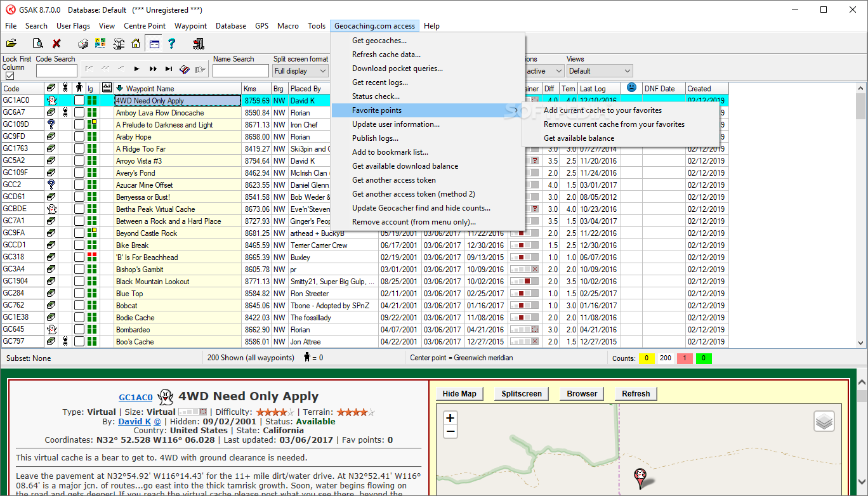Tick user flag for A Ridge Too Far
This screenshot has width=868, height=496.
pyautogui.click(x=79, y=148)
